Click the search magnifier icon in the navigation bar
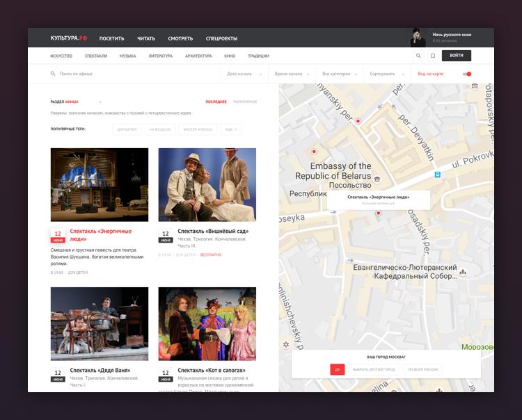The height and width of the screenshot is (420, 522). [x=418, y=56]
